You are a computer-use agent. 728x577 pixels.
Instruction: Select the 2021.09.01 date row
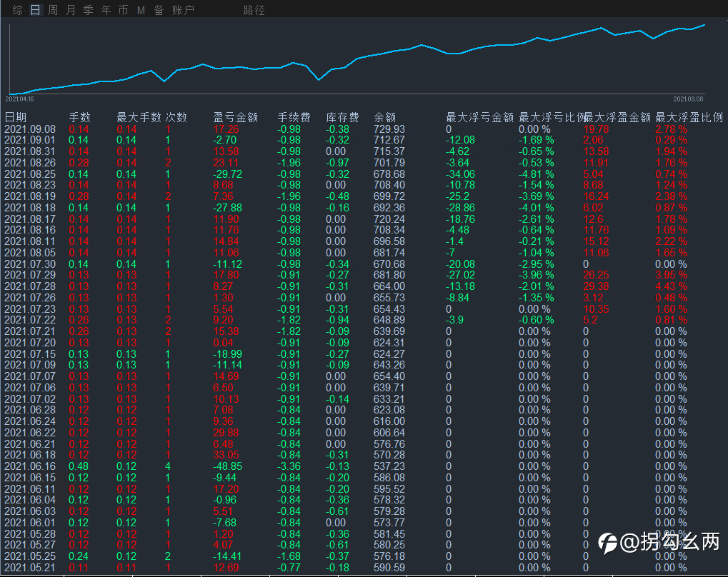30,140
